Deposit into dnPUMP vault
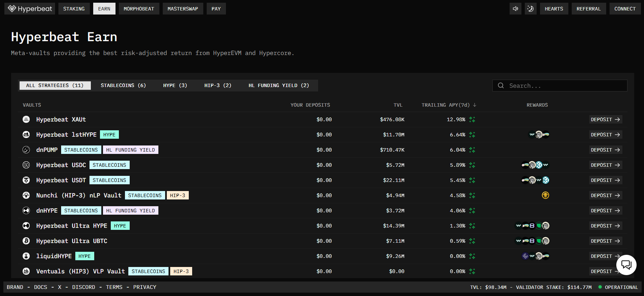The width and height of the screenshot is (644, 296). [606, 150]
